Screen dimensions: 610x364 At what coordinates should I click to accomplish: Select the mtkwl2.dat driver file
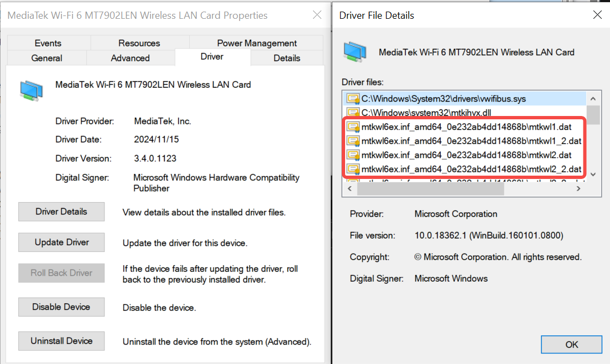pyautogui.click(x=466, y=155)
